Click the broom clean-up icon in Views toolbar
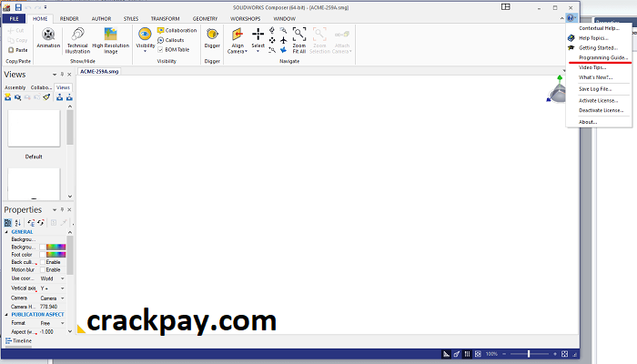 [46, 97]
